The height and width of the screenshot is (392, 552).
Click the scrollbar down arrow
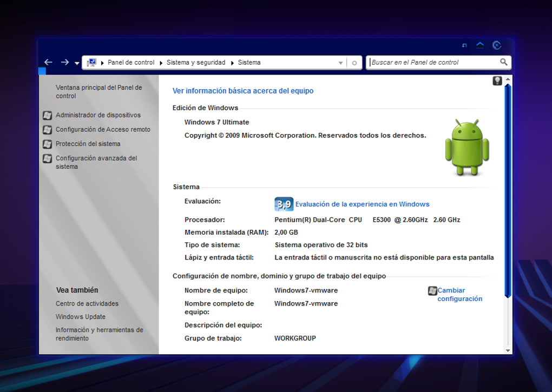(508, 350)
